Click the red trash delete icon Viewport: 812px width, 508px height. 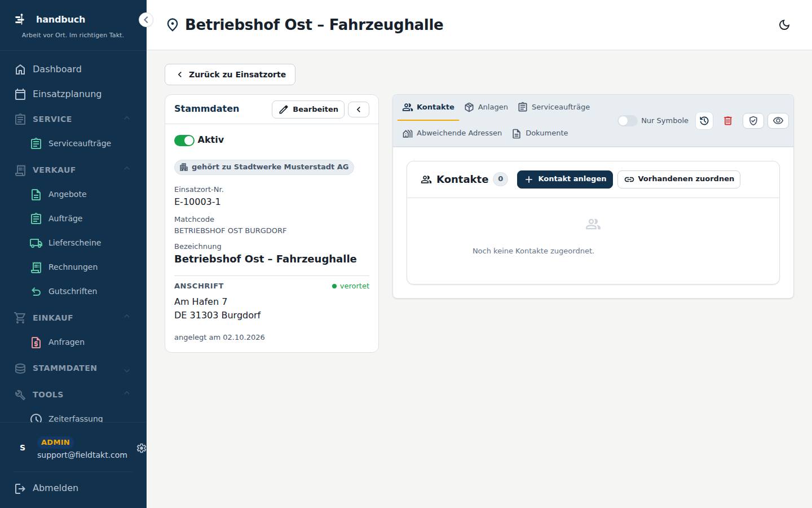(728, 121)
